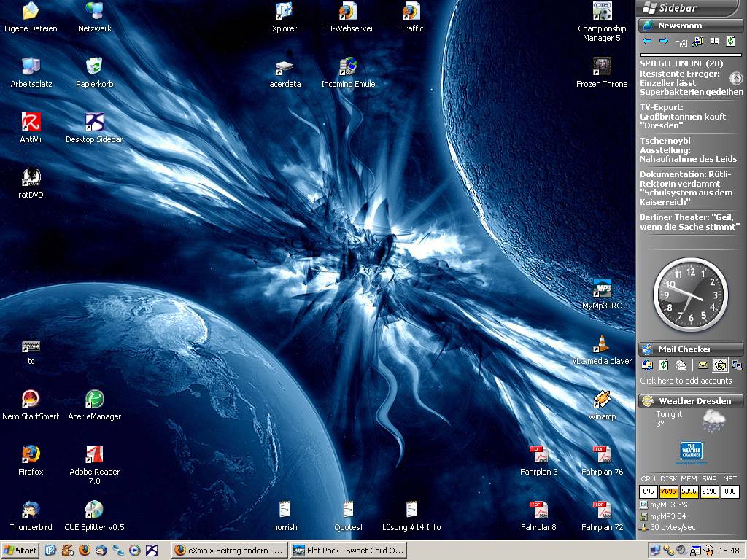Viewport: 747px width, 560px height.
Task: Click The Weather Channel logo
Action: 691,452
